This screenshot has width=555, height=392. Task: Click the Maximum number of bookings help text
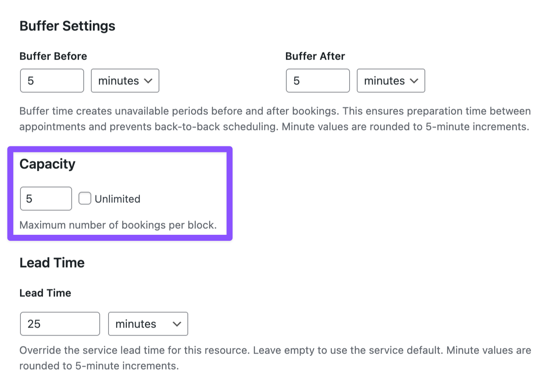coord(118,225)
